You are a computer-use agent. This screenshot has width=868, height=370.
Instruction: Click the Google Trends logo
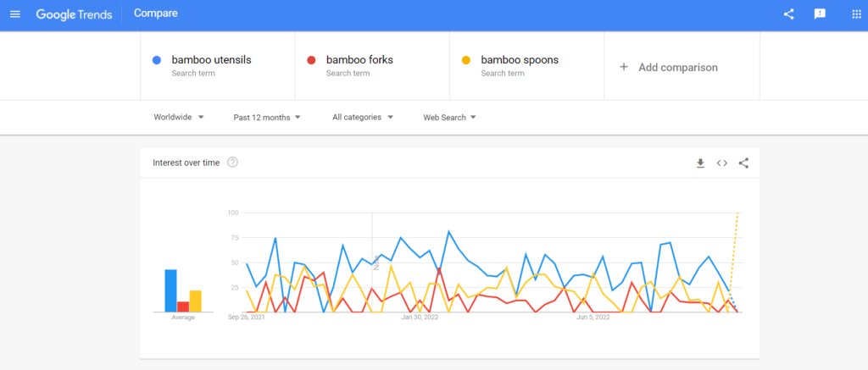click(75, 14)
